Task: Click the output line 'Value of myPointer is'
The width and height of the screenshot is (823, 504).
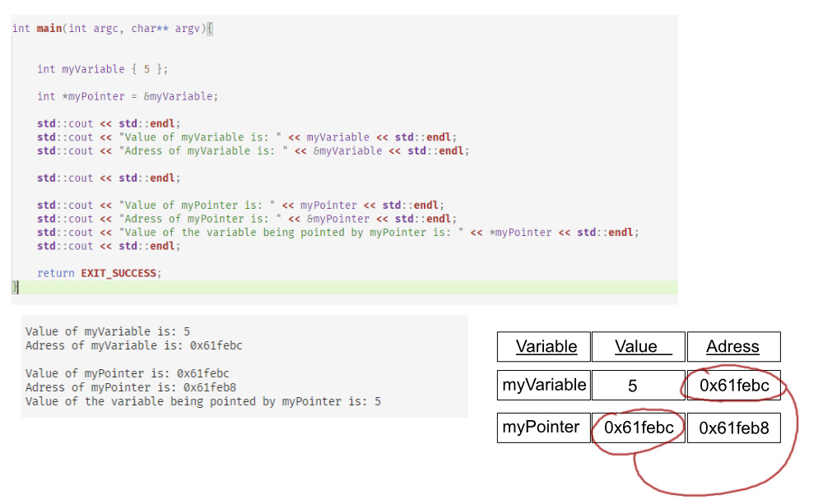Action: coord(127,374)
